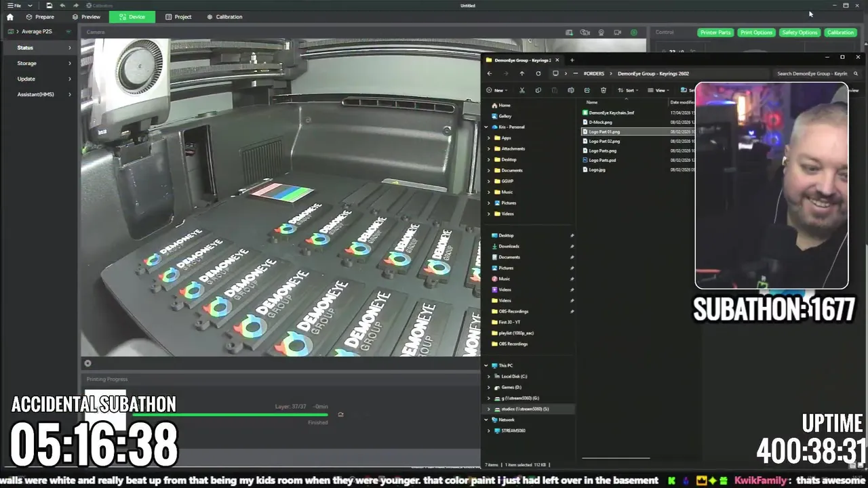Click the Cut scissors icon
The width and height of the screenshot is (868, 488).
click(521, 90)
